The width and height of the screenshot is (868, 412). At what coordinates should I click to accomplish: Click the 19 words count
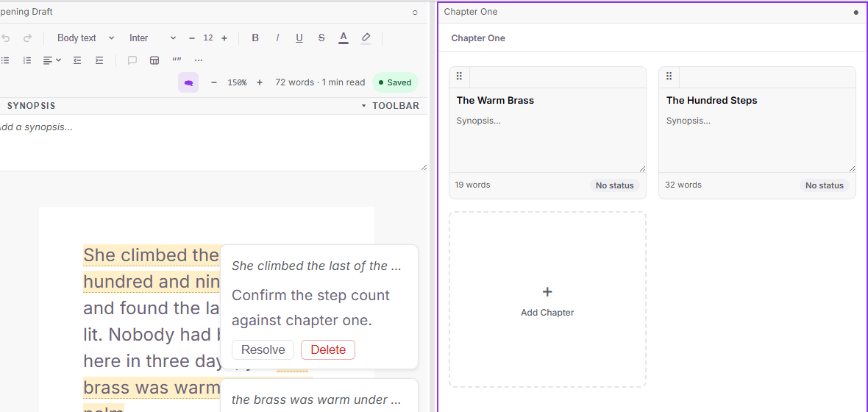coord(472,185)
